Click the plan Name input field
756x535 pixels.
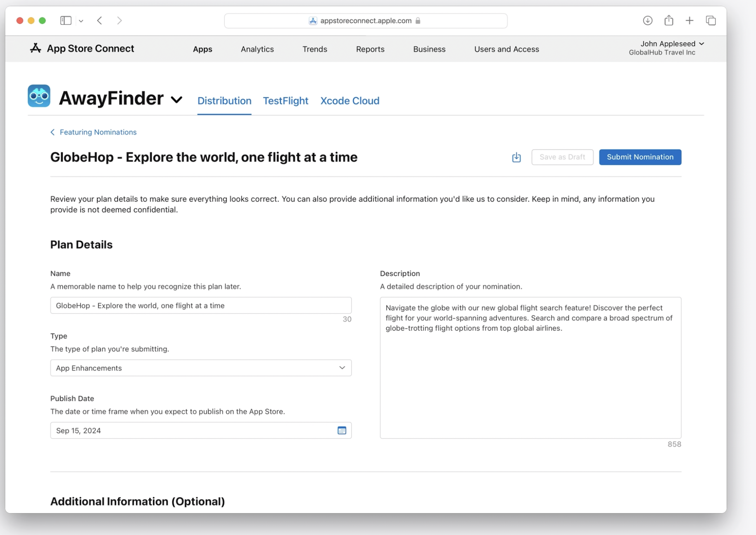pyautogui.click(x=201, y=305)
